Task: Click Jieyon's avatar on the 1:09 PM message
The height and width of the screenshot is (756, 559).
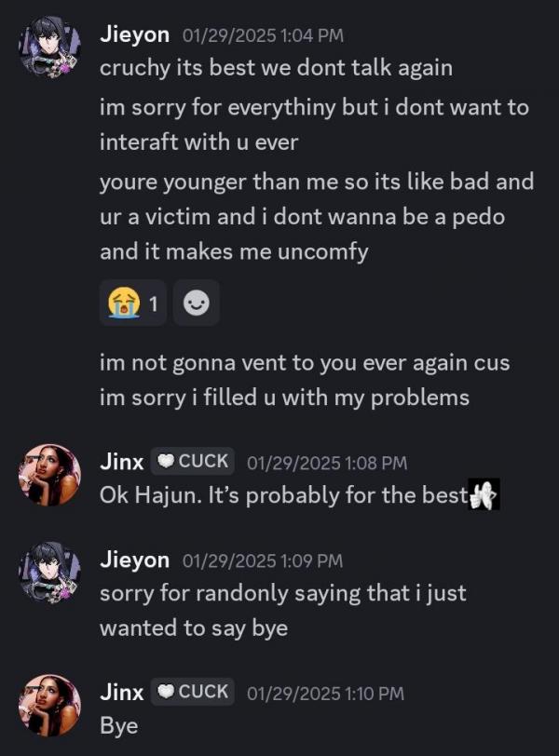Action: (x=49, y=573)
